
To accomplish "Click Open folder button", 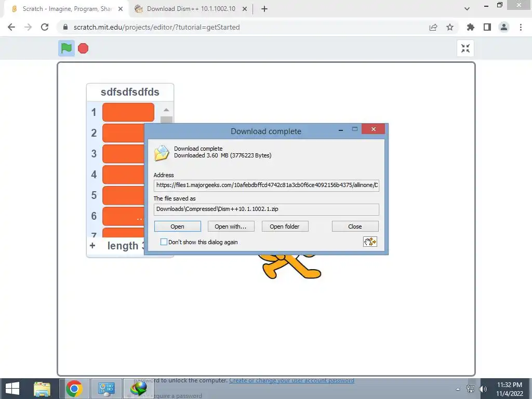I will (285, 227).
